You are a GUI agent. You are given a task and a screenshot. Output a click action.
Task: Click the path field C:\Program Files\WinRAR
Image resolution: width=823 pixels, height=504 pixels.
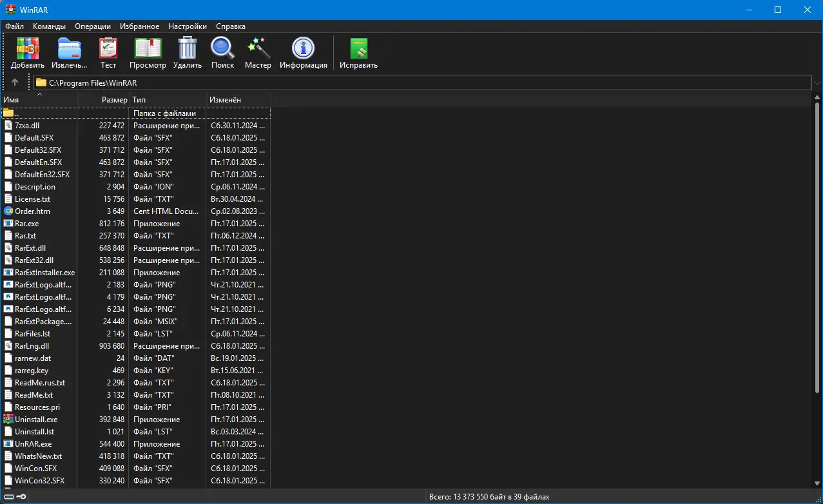[423, 82]
